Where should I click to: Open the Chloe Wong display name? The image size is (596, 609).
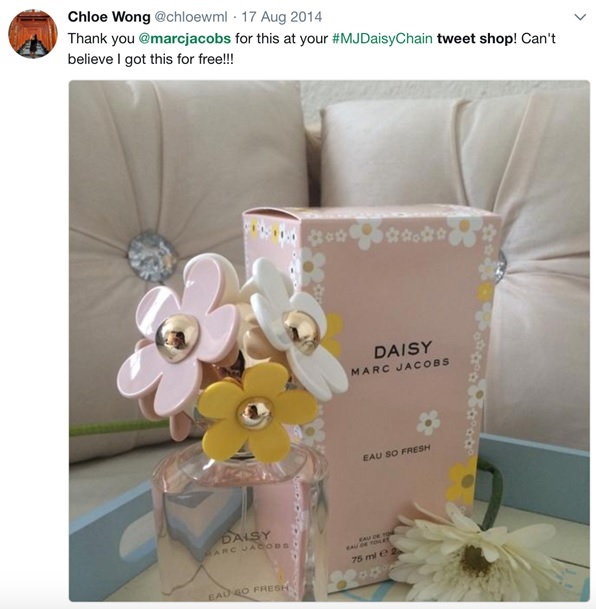pyautogui.click(x=109, y=17)
